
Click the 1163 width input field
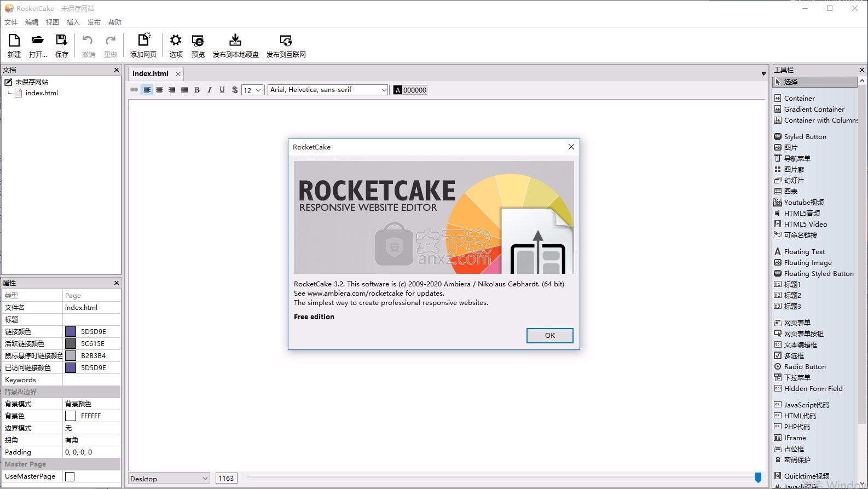coord(226,479)
